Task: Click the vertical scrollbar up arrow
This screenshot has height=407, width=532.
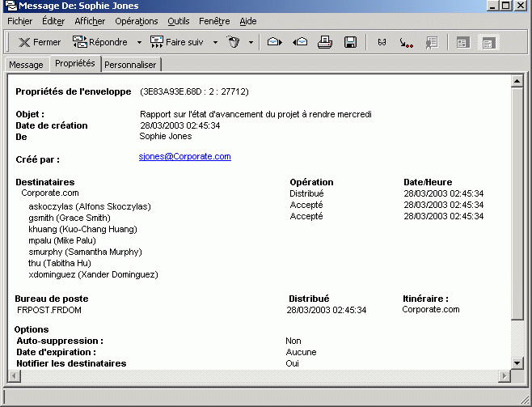Action: (x=517, y=81)
